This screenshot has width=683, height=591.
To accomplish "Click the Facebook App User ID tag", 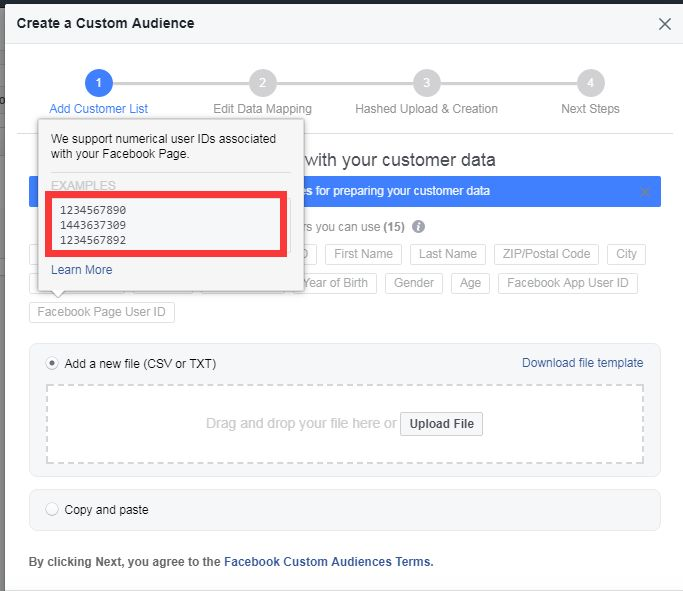I will click(568, 283).
